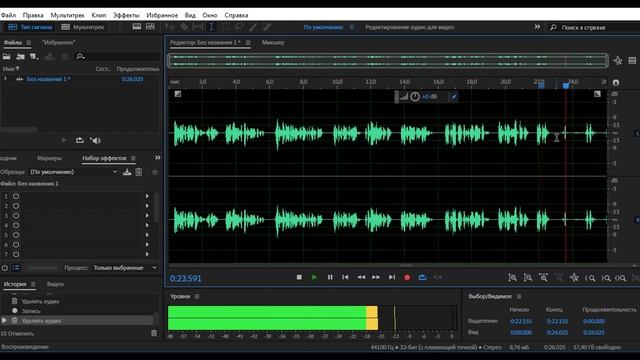
Task: Open the Набор эффектов tab
Action: click(104, 158)
